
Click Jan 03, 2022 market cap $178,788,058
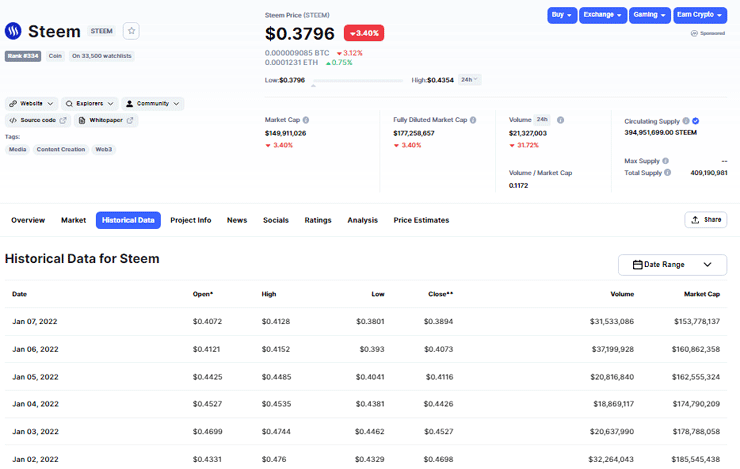696,431
